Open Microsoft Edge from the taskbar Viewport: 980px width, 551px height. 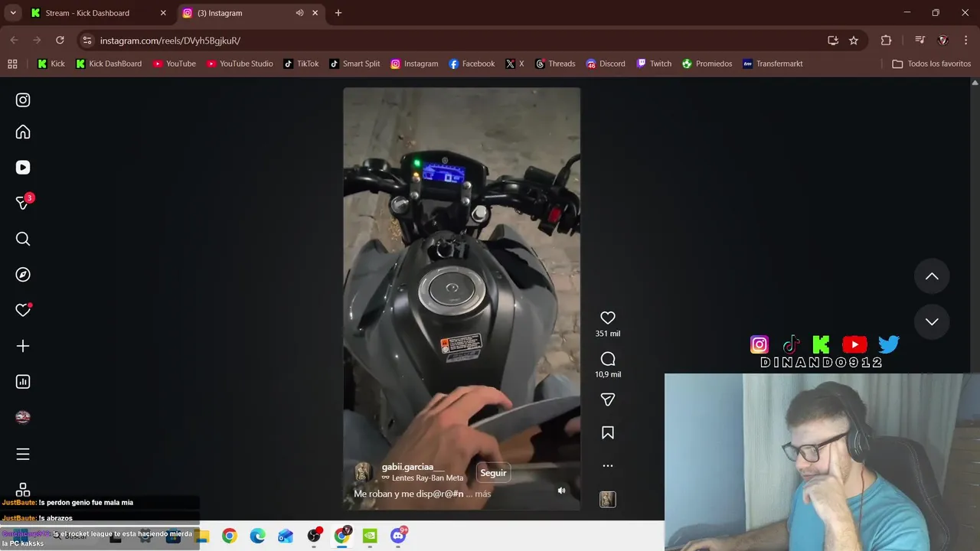click(x=257, y=536)
